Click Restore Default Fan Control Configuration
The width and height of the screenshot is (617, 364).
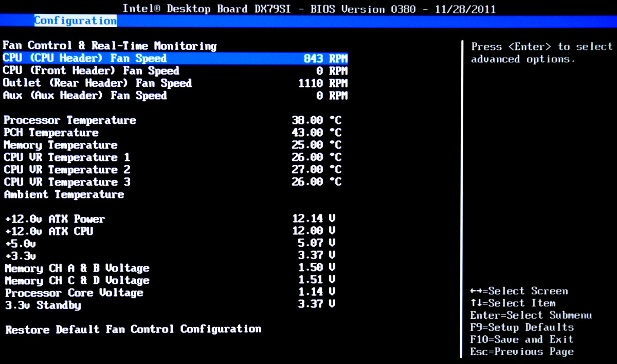133,329
